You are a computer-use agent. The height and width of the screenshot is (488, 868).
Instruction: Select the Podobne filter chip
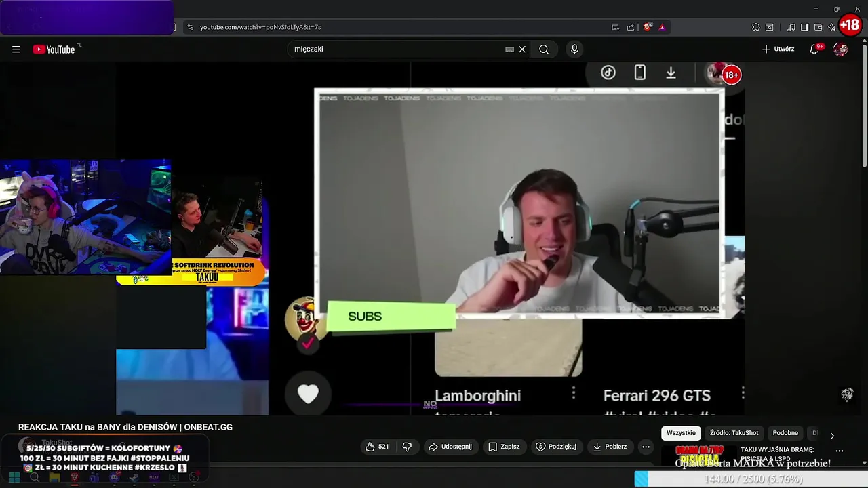pos(785,433)
